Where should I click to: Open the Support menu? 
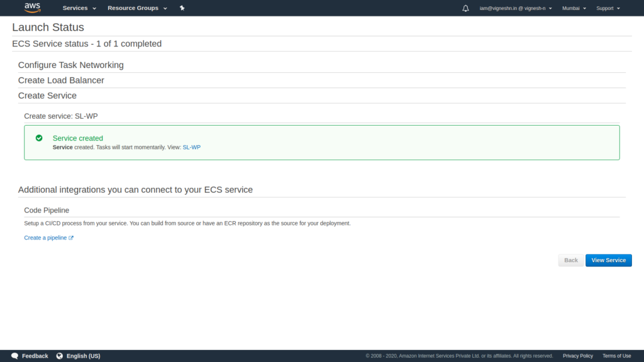(608, 8)
